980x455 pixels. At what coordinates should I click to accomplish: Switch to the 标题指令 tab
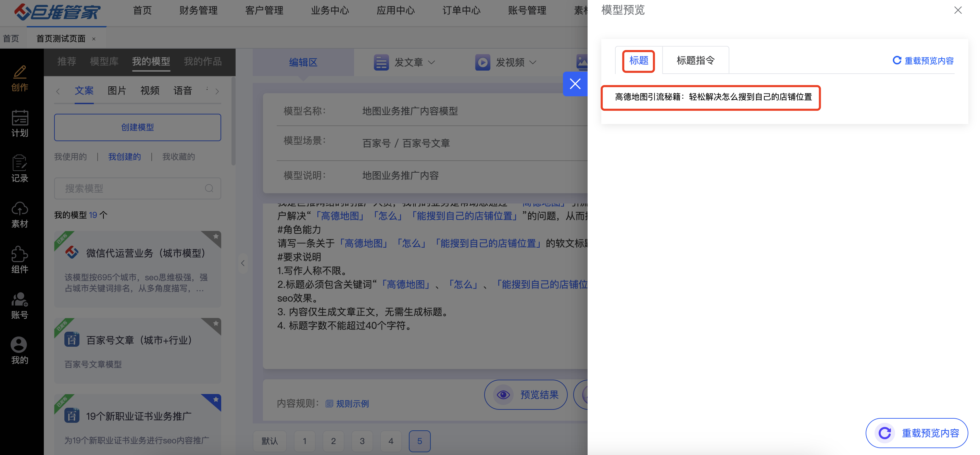point(695,61)
